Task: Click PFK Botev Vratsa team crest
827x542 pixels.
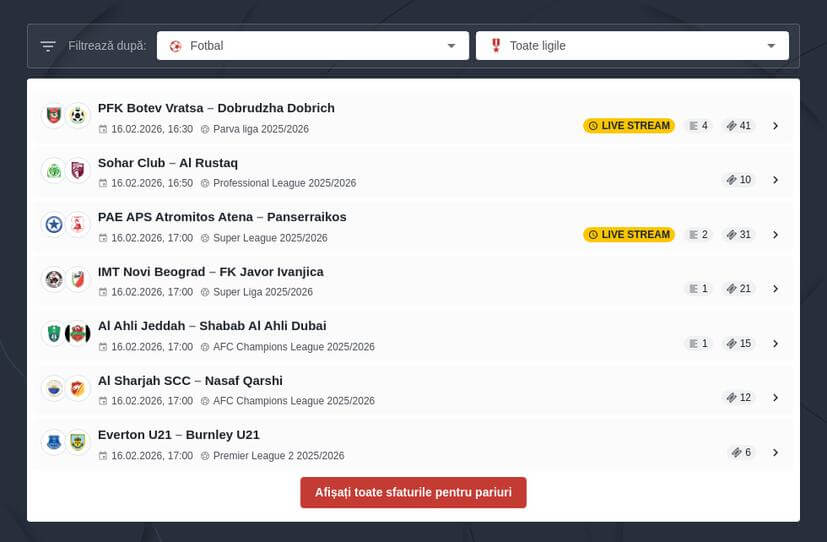Action: (x=54, y=116)
